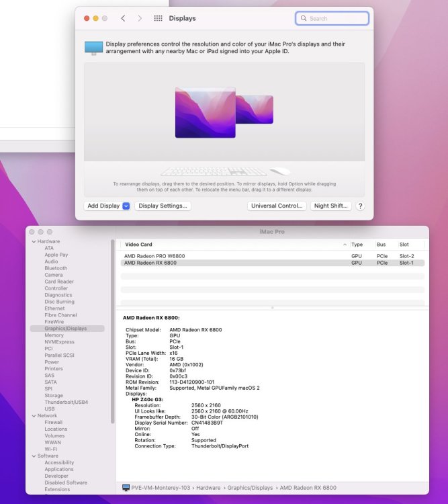Viewport: 448px width, 504px height.
Task: Click the display icon beside preferences description
Action: click(93, 48)
